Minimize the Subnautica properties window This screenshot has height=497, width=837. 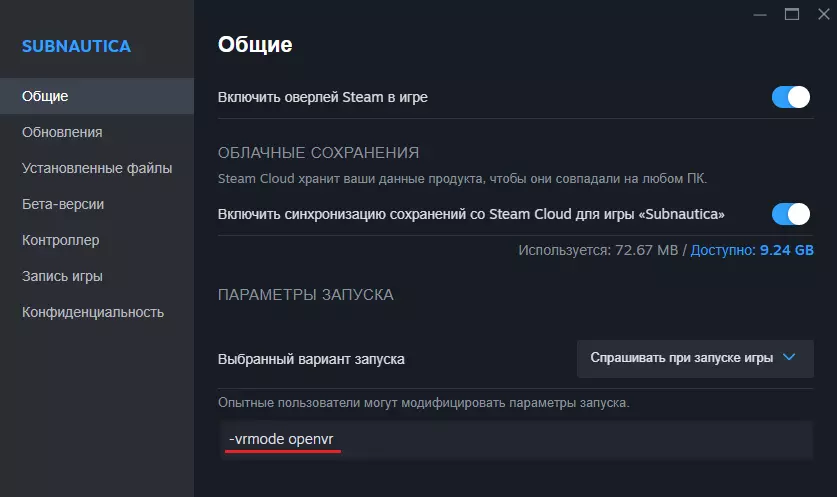click(764, 15)
